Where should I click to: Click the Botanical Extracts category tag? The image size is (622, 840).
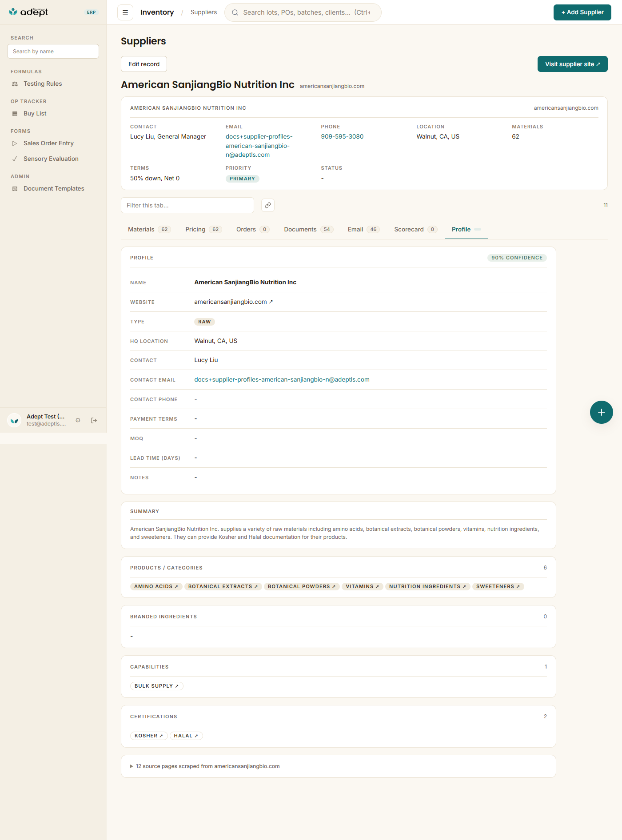[x=223, y=586]
